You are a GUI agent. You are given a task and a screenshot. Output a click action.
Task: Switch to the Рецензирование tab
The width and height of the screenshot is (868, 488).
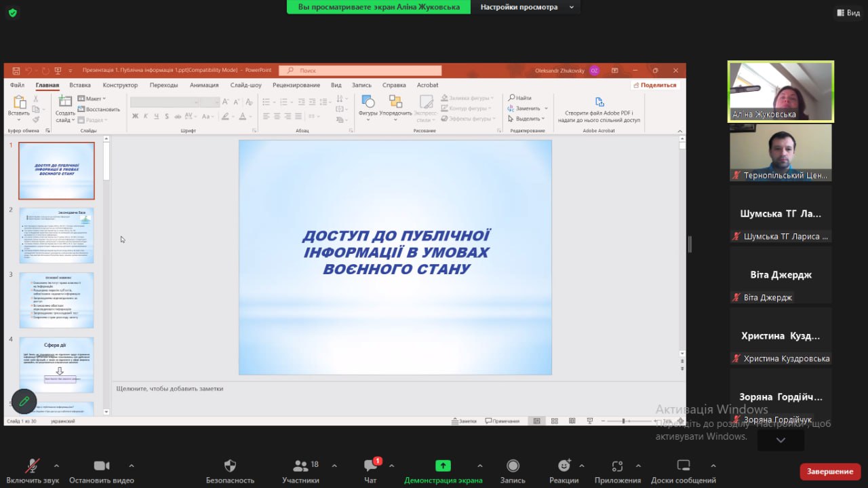pos(296,86)
